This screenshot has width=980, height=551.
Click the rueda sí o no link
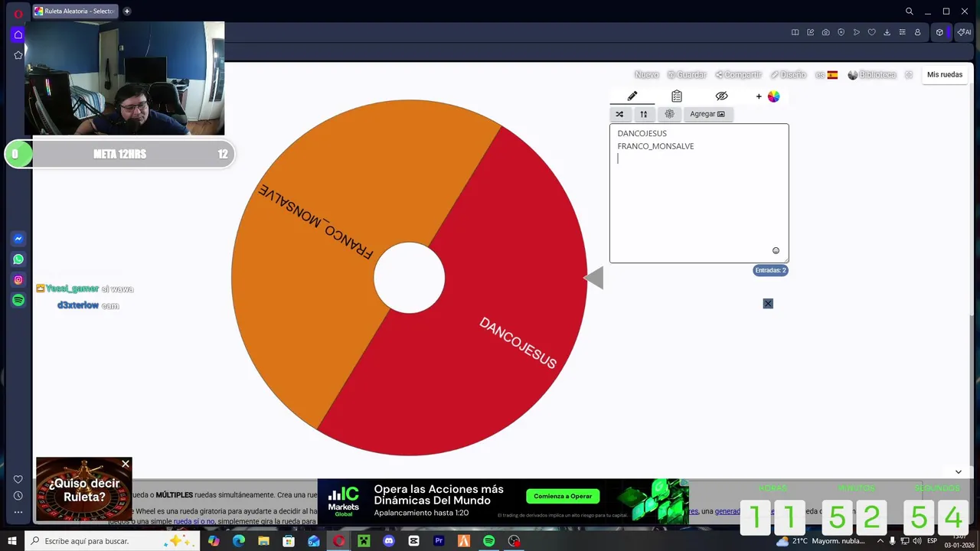pyautogui.click(x=194, y=522)
